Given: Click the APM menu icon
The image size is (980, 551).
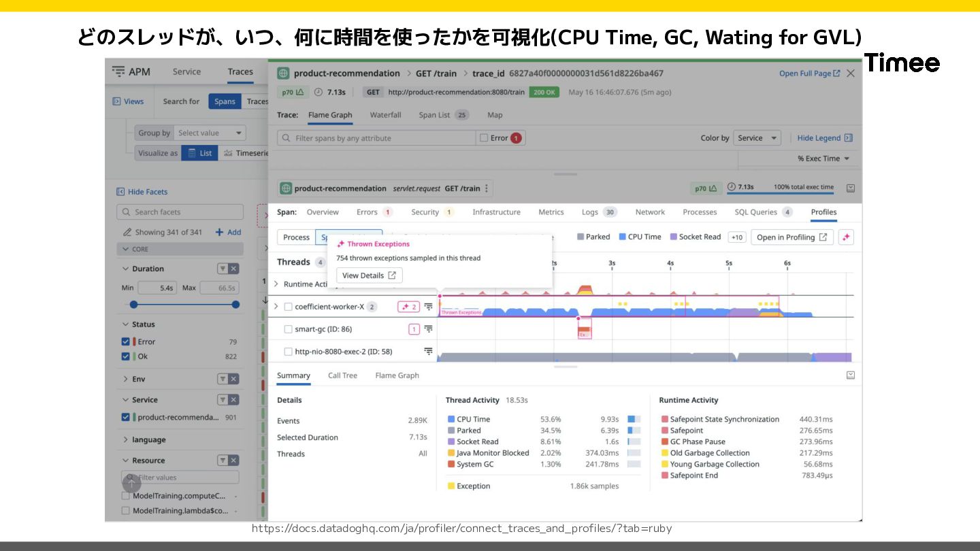Looking at the screenshot, I should 118,71.
